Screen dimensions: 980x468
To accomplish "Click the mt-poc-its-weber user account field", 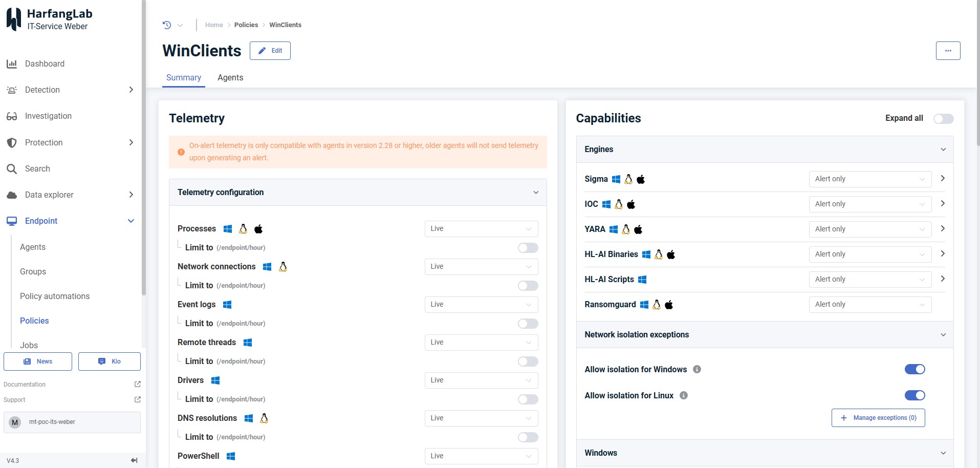I will click(72, 422).
